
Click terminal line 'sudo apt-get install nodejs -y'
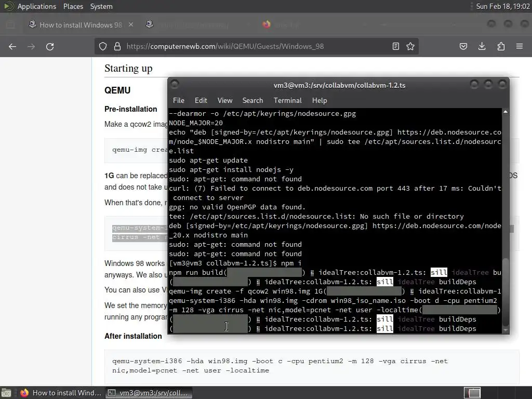pyautogui.click(x=231, y=170)
